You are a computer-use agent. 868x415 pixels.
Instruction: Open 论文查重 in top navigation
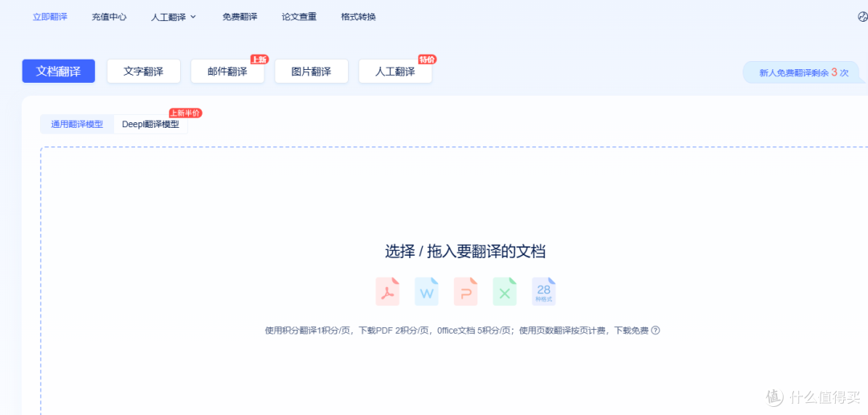click(x=299, y=17)
